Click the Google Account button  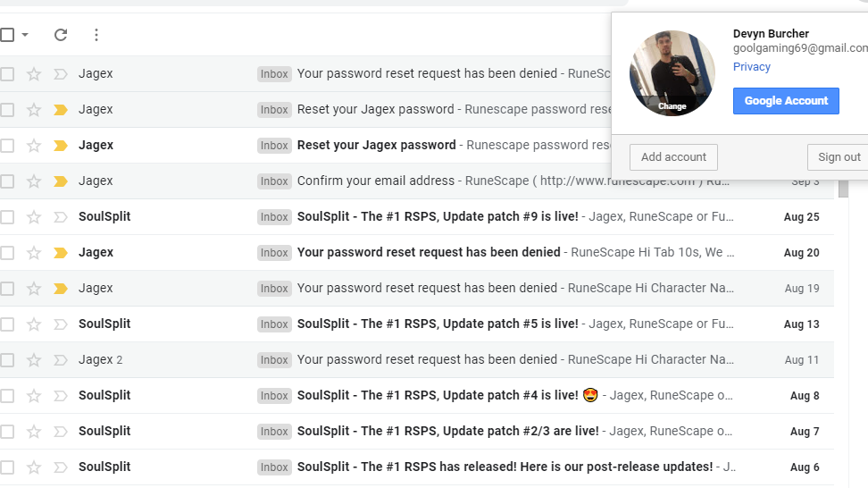[786, 101]
